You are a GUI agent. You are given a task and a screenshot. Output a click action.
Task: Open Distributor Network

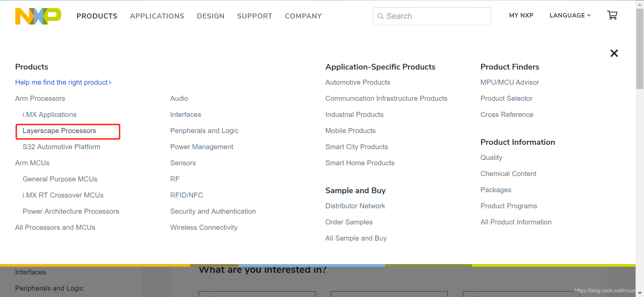[355, 206]
